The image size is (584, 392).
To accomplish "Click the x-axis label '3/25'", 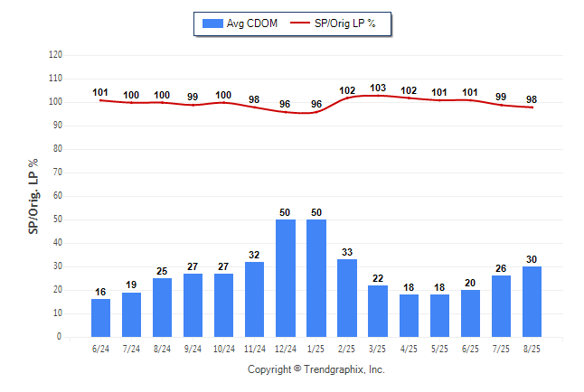I will 377,349.
